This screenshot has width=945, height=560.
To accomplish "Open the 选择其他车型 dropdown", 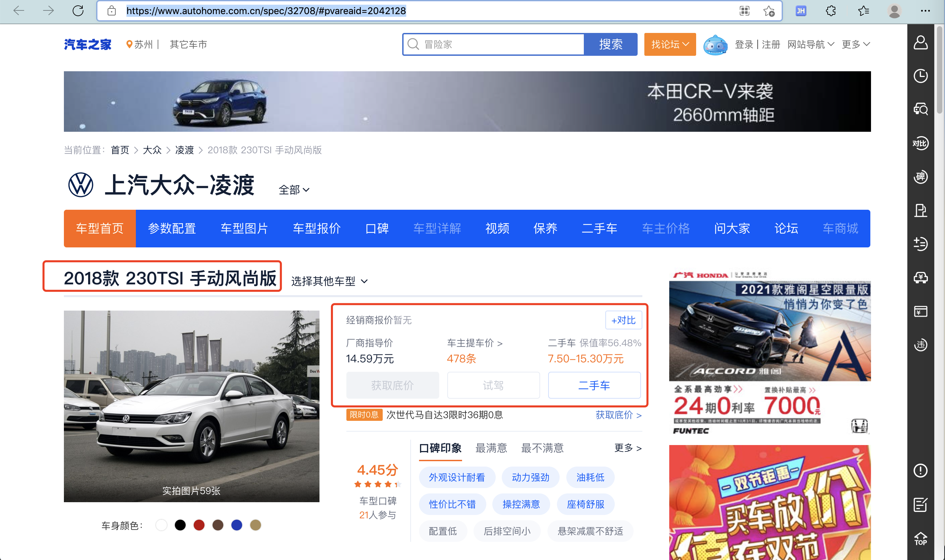I will pyautogui.click(x=329, y=281).
